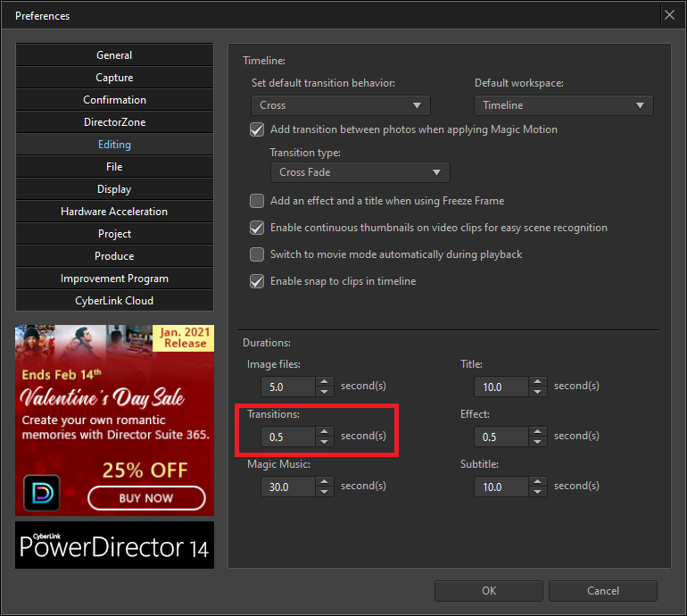This screenshot has width=687, height=616.
Task: Go to the DirectorZone preferences
Action: 114,122
